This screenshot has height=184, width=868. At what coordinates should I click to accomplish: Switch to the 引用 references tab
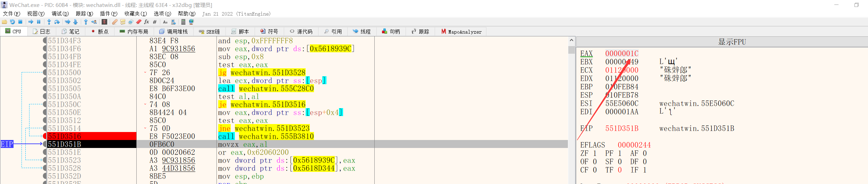[333, 32]
